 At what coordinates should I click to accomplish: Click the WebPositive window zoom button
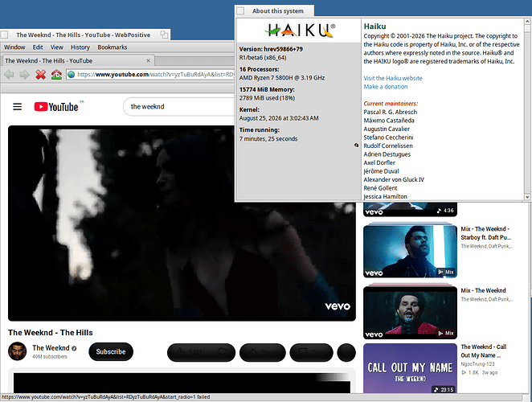[x=164, y=35]
